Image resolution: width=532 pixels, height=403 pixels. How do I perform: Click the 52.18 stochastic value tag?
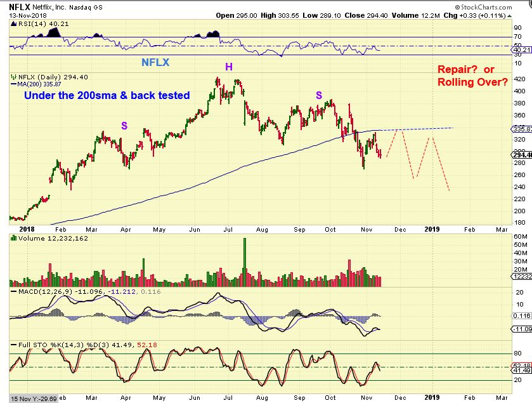[522, 366]
